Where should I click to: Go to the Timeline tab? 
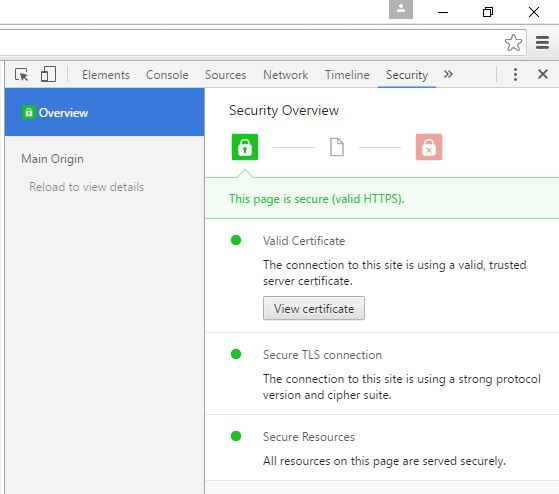[x=347, y=75]
